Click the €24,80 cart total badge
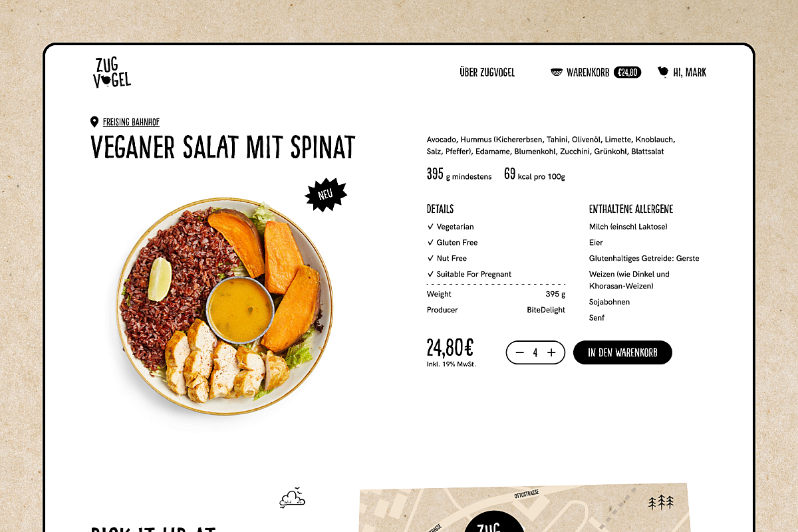The width and height of the screenshot is (798, 532). coord(628,72)
